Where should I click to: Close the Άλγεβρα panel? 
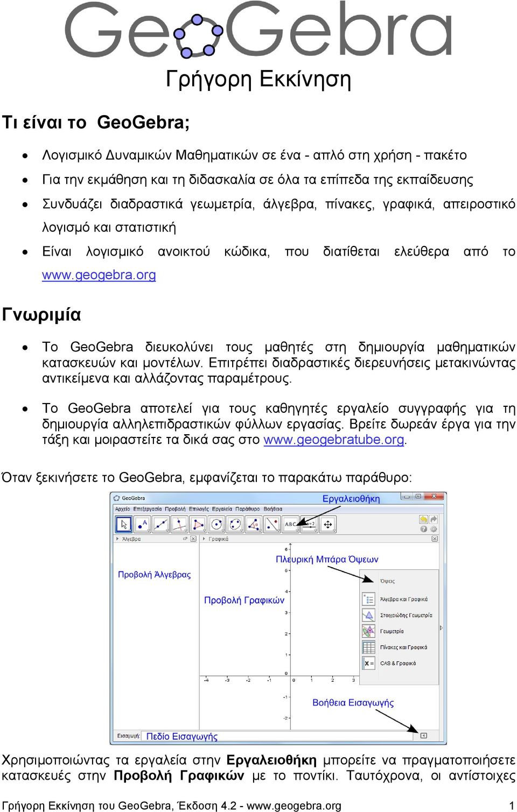click(193, 539)
